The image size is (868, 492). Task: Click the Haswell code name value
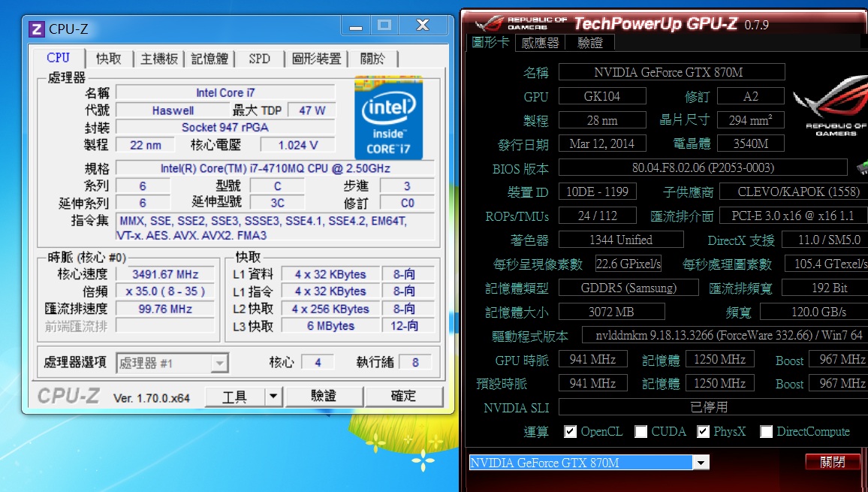[x=173, y=110]
